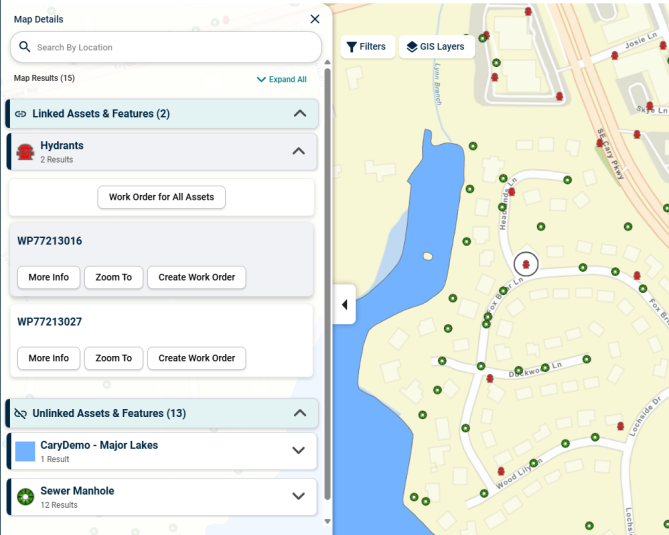This screenshot has height=535, width=669.
Task: Click the Hydrants red icon in results
Action: coord(25,152)
